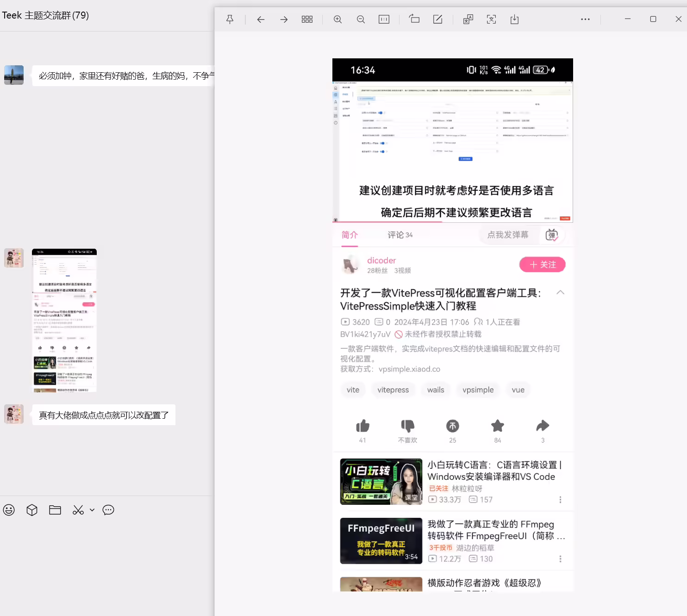Click the 点我发弹幕 input field
The width and height of the screenshot is (687, 616).
(508, 235)
